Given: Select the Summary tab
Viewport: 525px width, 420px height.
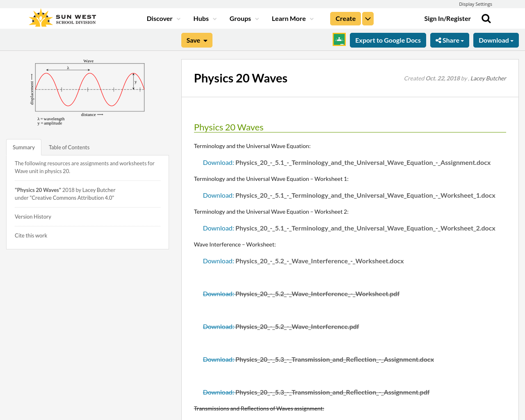Looking at the screenshot, I should 23,146.
